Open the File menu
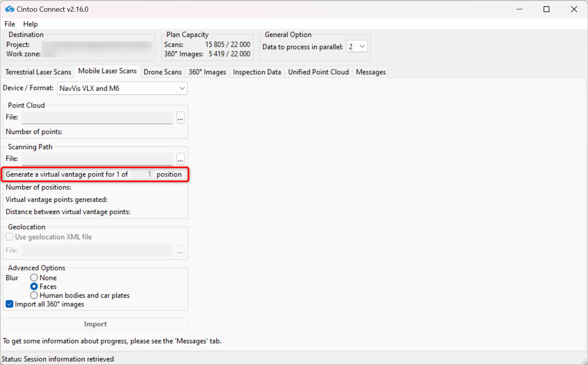The width and height of the screenshot is (588, 365). pyautogui.click(x=10, y=24)
